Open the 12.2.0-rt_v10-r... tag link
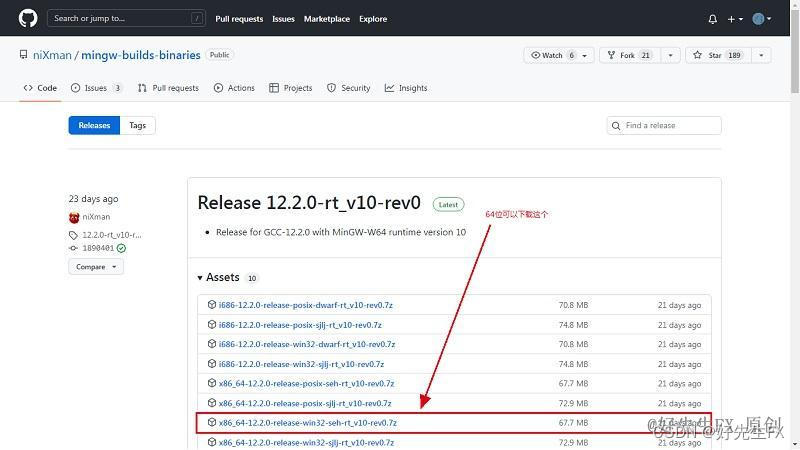Screen dimensions: 800x450 pyautogui.click(x=112, y=235)
